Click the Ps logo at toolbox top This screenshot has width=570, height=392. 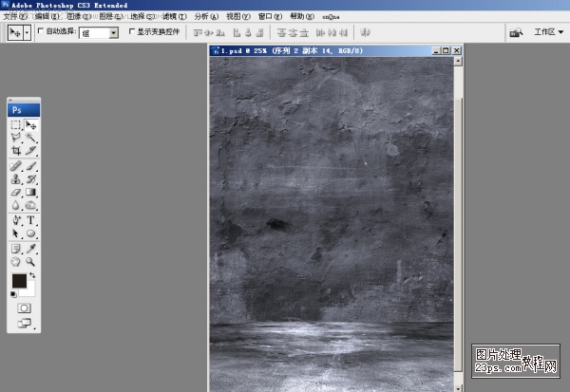[x=24, y=110]
